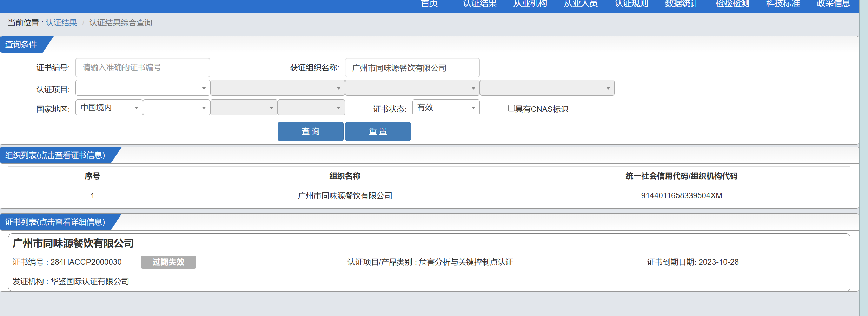The height and width of the screenshot is (316, 868).
Task: Tick the 具有CNAS标识 checkbox
Action: (x=511, y=108)
